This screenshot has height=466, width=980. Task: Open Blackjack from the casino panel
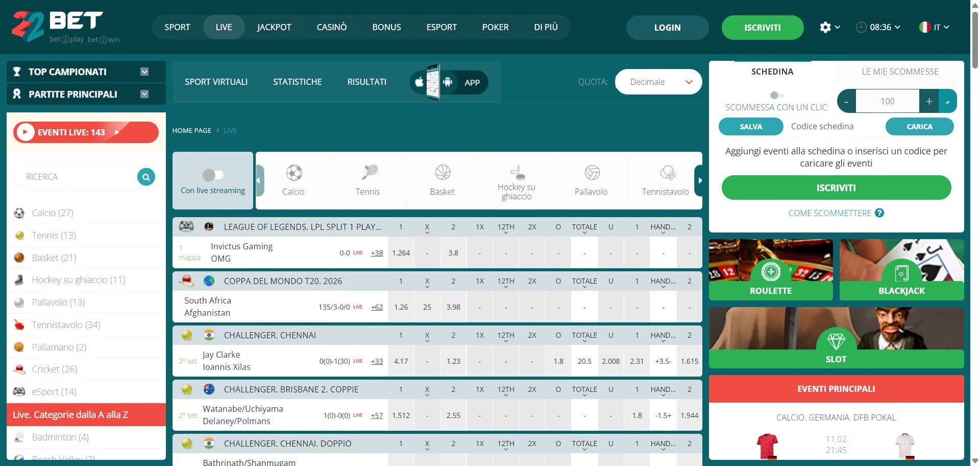coord(901,272)
